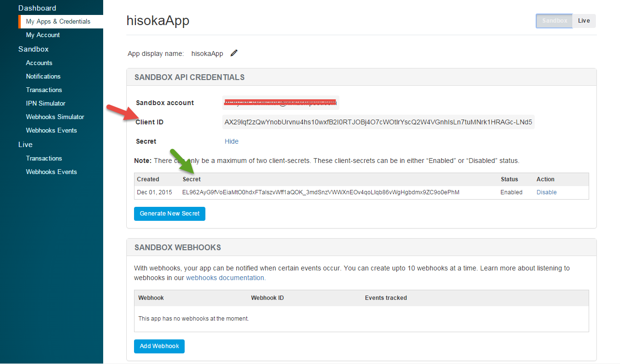
Task: Click the Hide link next to Secret
Action: click(231, 141)
